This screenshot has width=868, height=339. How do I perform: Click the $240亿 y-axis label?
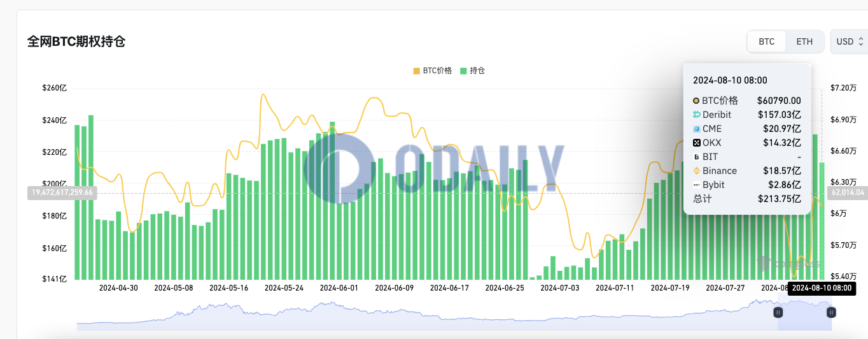(x=55, y=120)
